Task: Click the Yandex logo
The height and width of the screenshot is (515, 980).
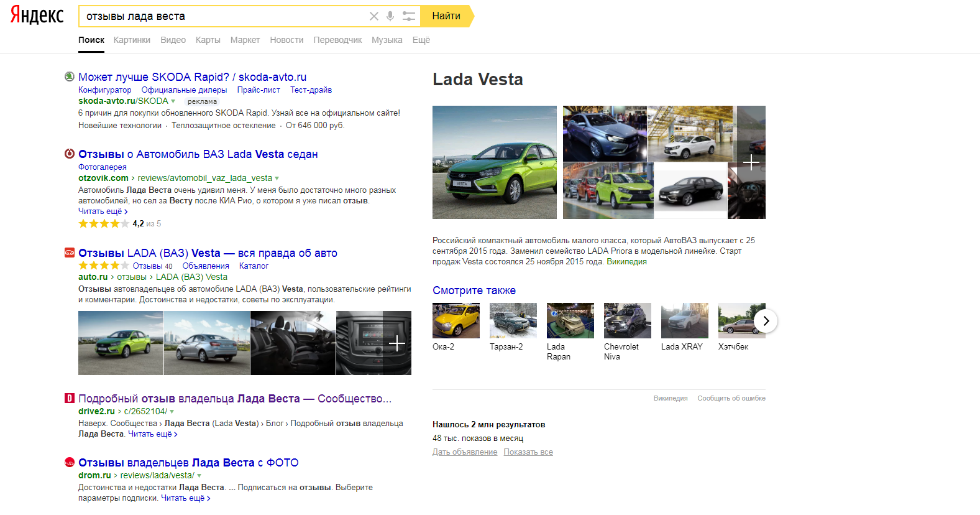Action: coord(37,15)
